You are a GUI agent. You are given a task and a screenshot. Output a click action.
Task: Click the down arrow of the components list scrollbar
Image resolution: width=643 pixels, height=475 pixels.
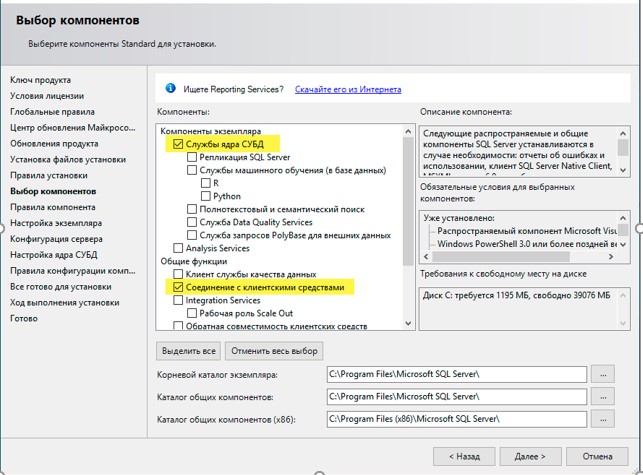point(408,323)
